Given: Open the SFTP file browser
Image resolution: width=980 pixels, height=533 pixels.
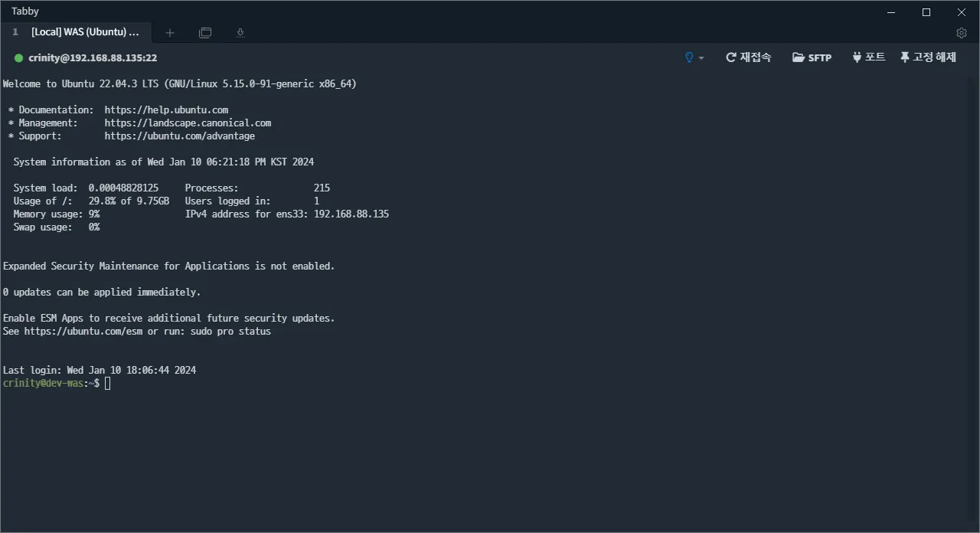Looking at the screenshot, I should click(812, 57).
